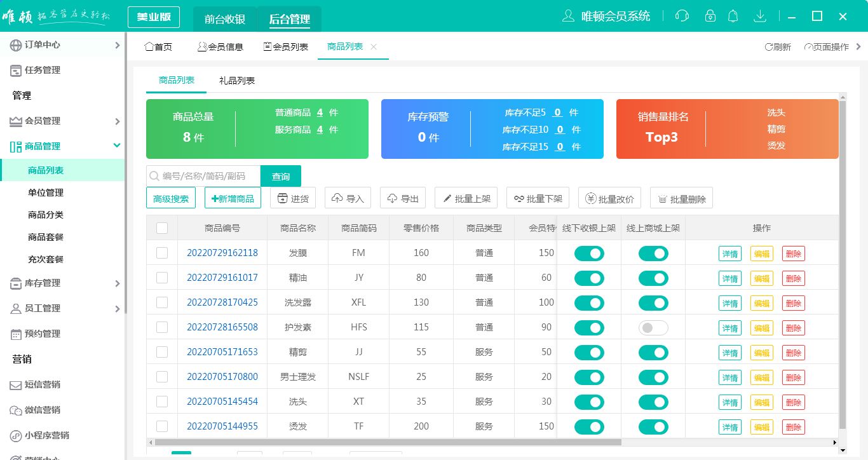Click the horizontal scrollbar right arrow
The height and width of the screenshot is (460, 868).
click(x=834, y=442)
